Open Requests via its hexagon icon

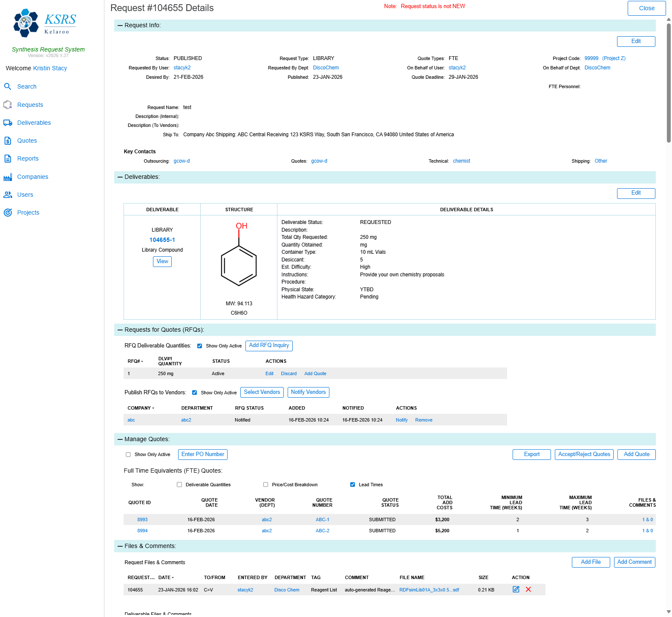tap(8, 105)
